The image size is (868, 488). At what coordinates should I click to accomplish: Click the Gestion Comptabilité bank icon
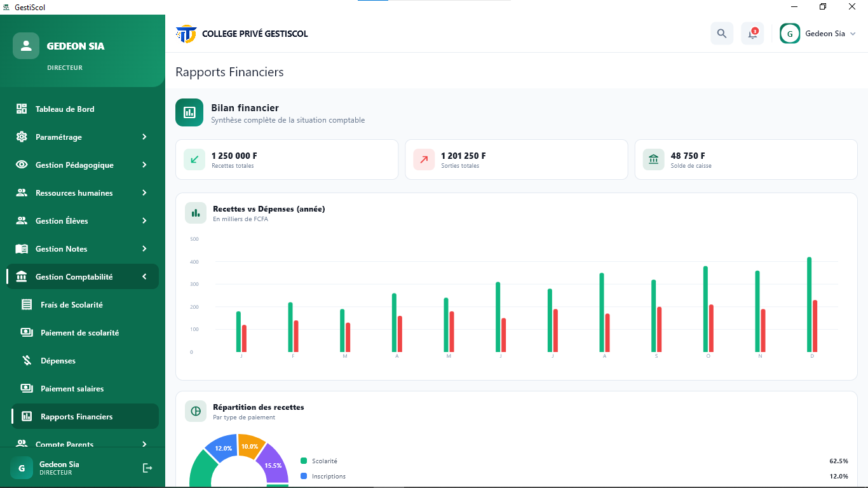click(x=22, y=276)
